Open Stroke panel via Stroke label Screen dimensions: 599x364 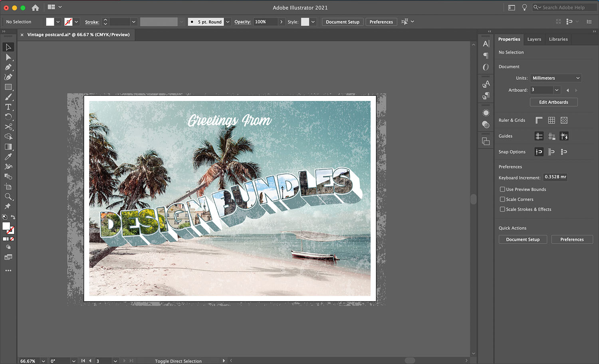(x=92, y=22)
